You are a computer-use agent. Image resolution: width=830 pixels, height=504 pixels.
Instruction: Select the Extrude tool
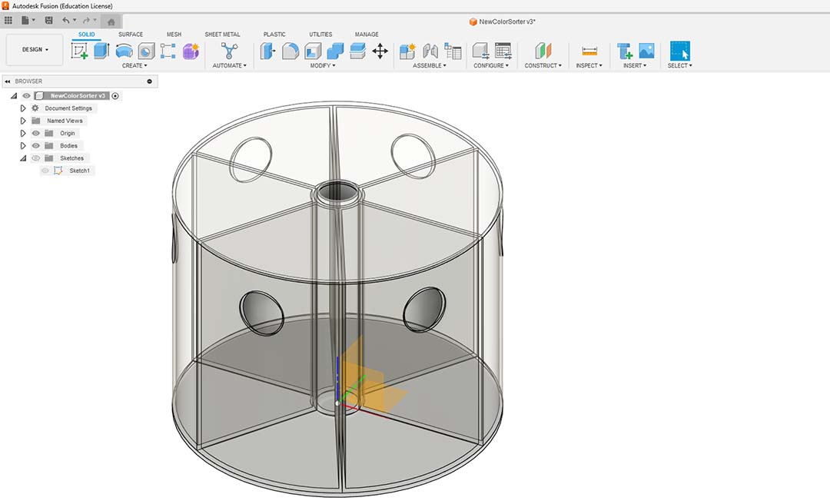(101, 51)
